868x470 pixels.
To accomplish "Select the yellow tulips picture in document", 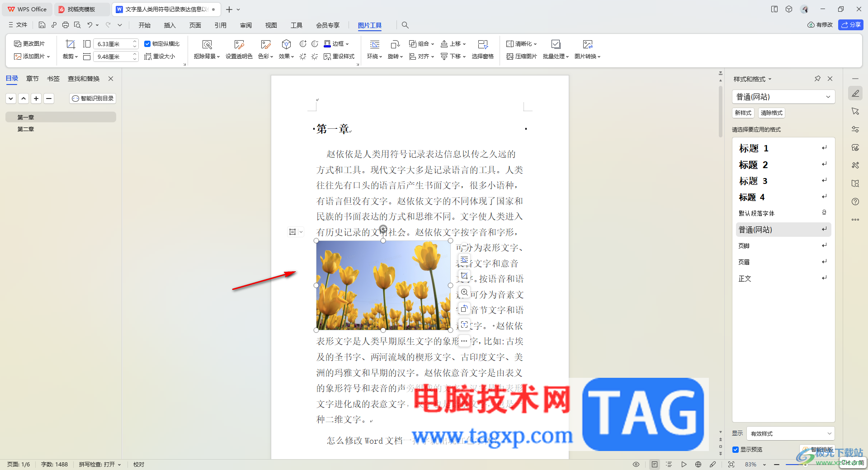I will pos(383,285).
